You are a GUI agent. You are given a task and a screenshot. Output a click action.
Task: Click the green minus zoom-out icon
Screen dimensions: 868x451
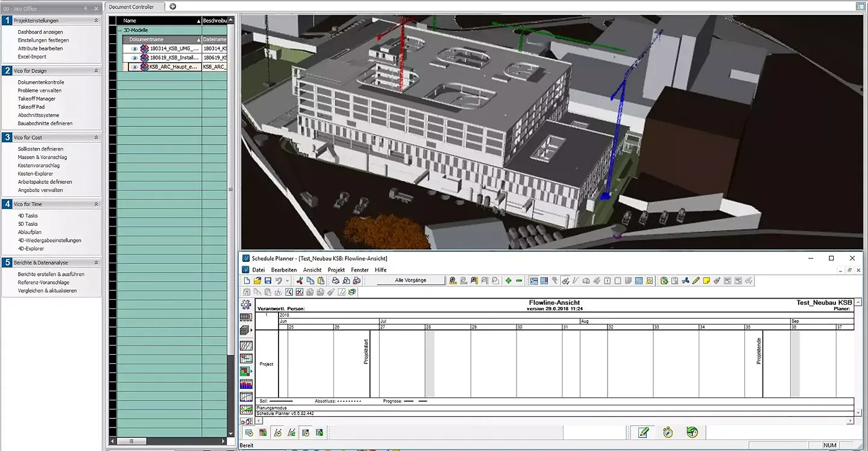coord(519,281)
